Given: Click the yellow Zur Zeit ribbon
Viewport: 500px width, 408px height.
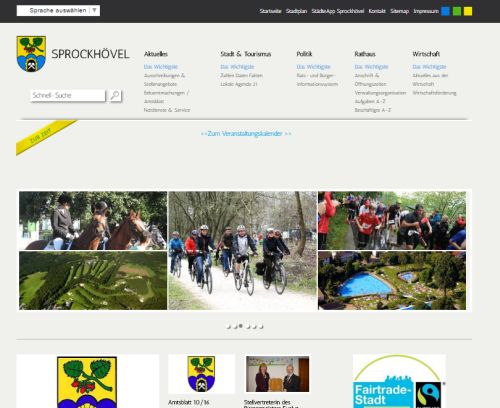Looking at the screenshot, I should [45, 137].
